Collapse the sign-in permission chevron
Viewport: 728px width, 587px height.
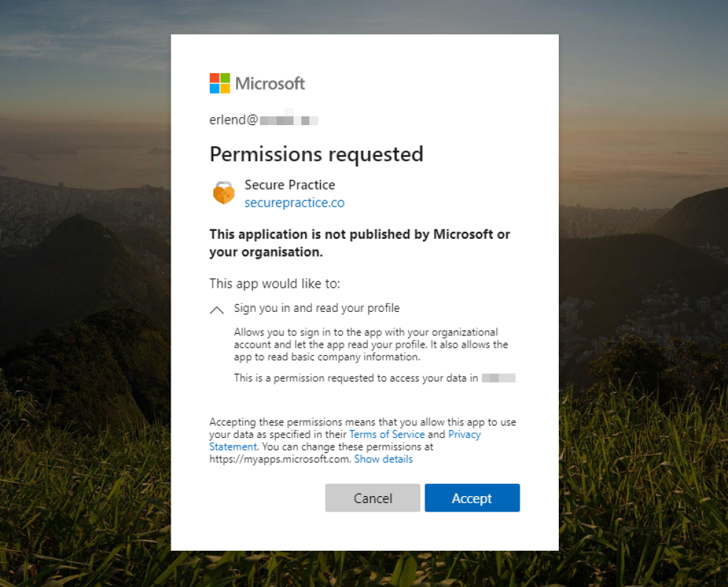[217, 310]
